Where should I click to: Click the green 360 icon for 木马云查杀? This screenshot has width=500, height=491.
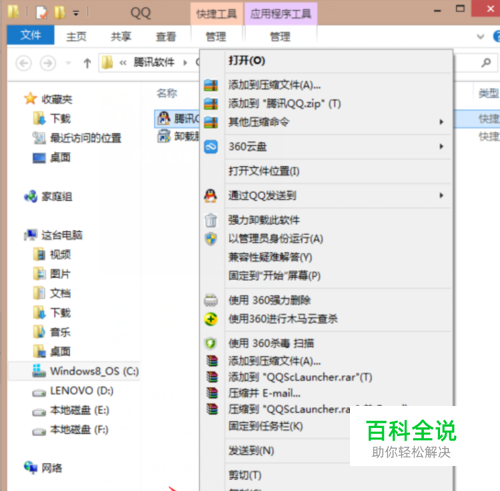211,319
